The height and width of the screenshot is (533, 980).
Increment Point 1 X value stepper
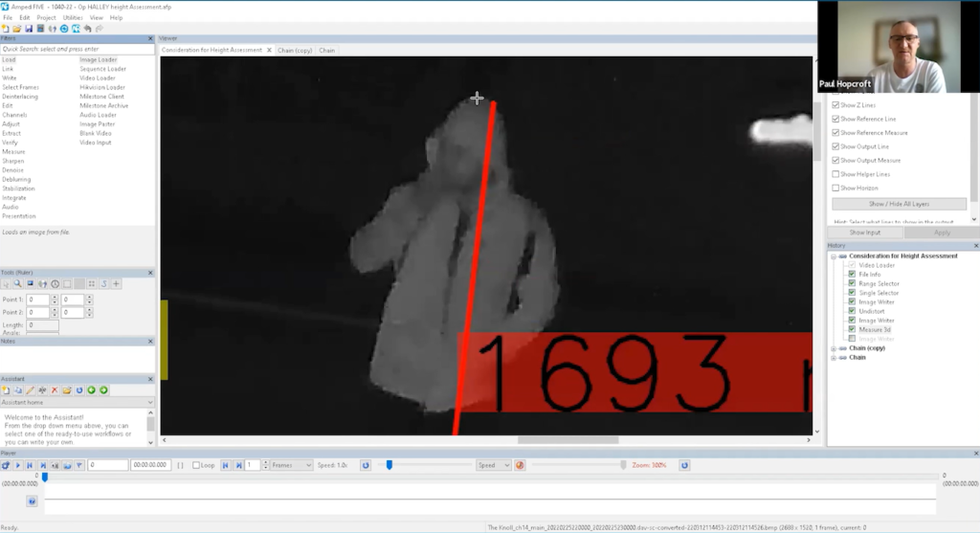55,298
